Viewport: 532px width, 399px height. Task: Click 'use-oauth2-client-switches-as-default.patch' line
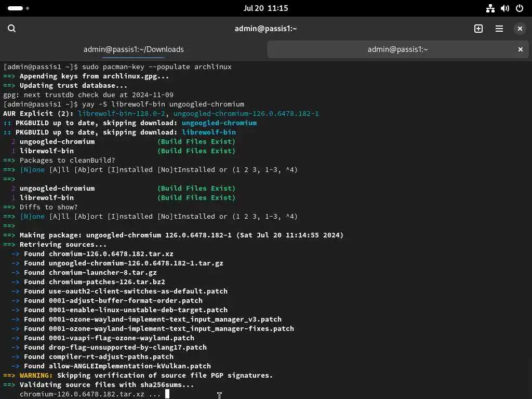point(119,291)
